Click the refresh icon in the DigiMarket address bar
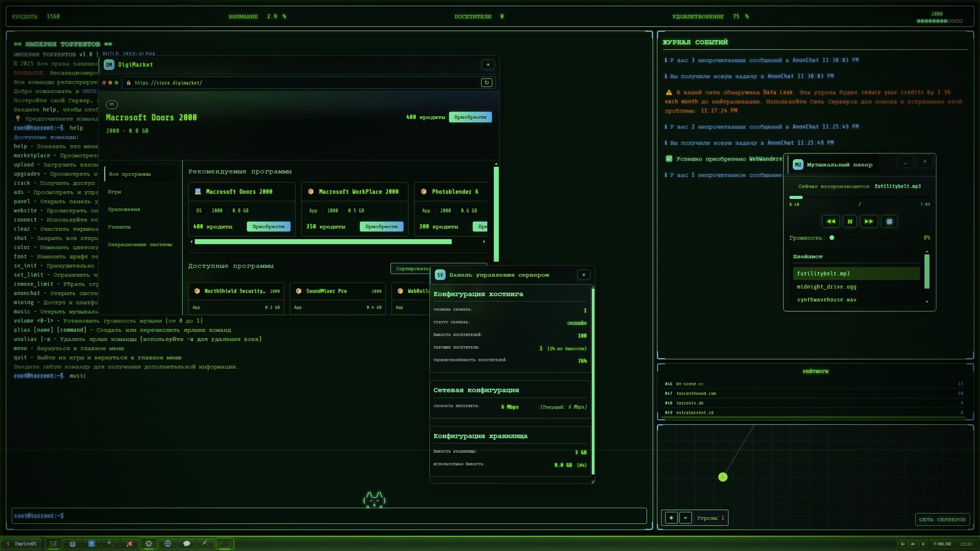This screenshot has height=551, width=980. tap(486, 83)
